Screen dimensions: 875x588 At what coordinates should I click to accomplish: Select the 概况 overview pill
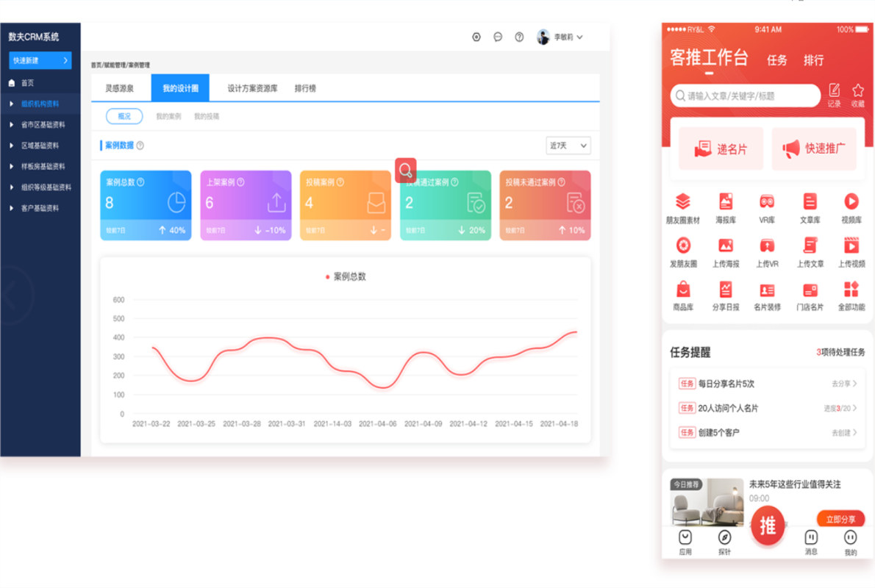pos(124,116)
